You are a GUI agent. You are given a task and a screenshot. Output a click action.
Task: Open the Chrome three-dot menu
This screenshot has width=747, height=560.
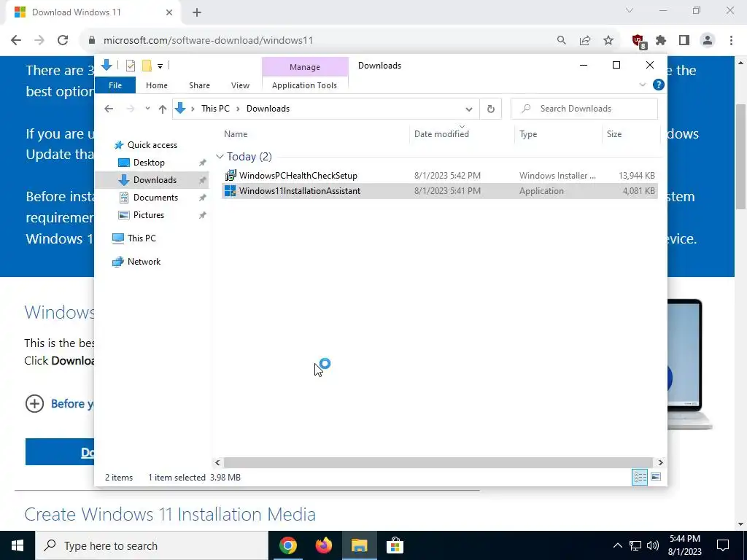tap(731, 41)
